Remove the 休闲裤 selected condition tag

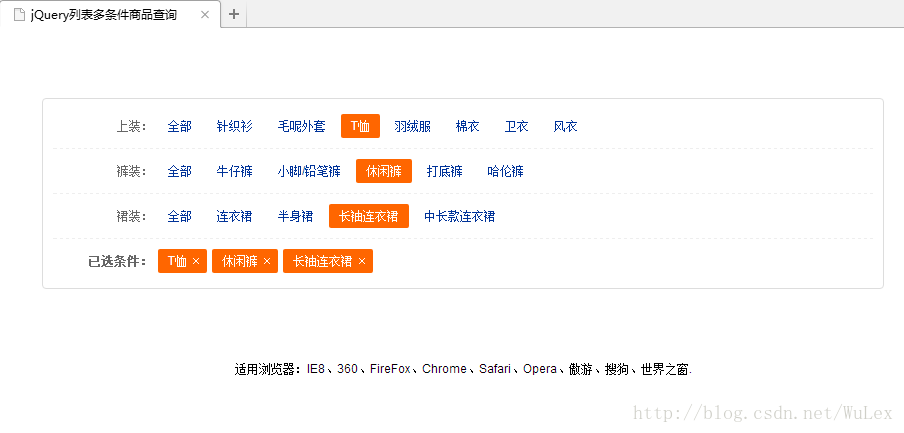tap(267, 261)
